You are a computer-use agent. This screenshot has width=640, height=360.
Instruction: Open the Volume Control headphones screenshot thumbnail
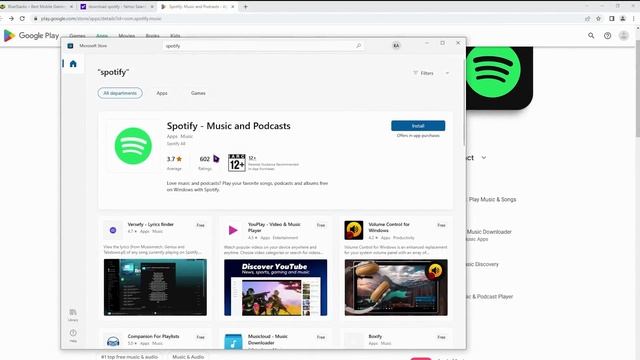tap(396, 287)
